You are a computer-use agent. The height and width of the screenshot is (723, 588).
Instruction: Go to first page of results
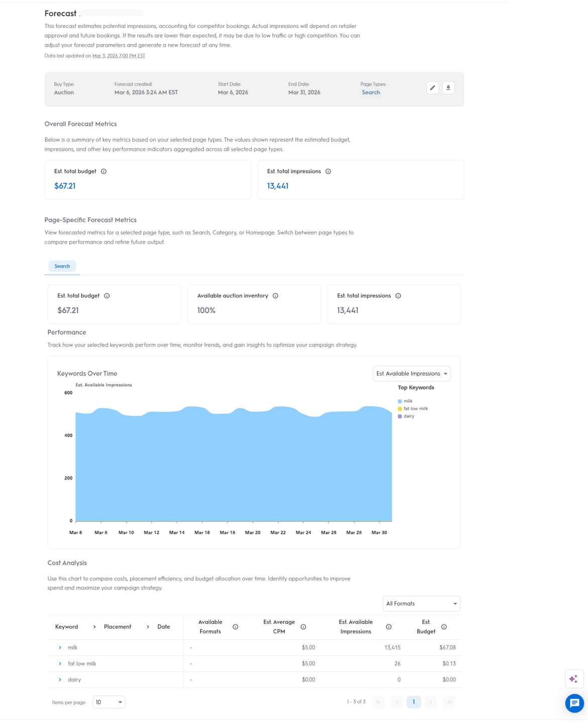(x=378, y=702)
